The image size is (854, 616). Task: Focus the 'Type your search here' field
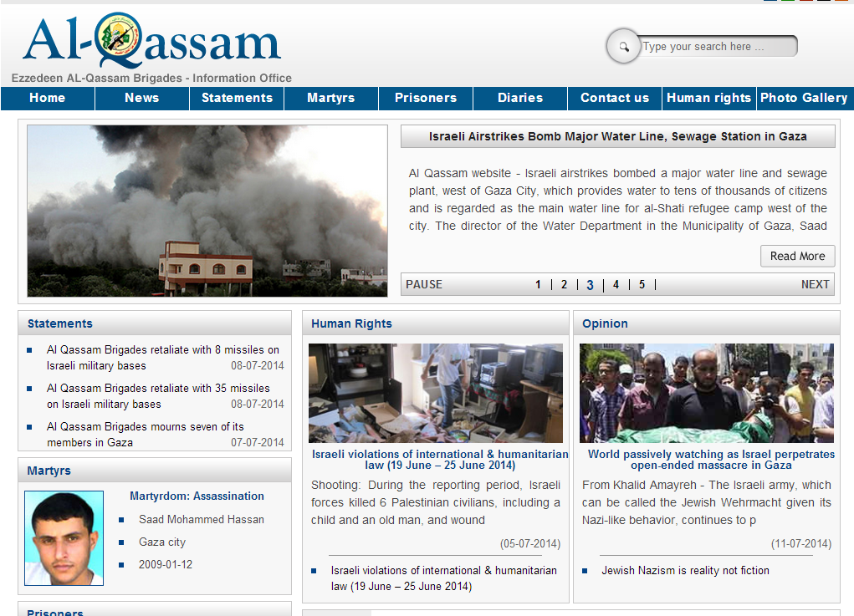pyautogui.click(x=716, y=46)
